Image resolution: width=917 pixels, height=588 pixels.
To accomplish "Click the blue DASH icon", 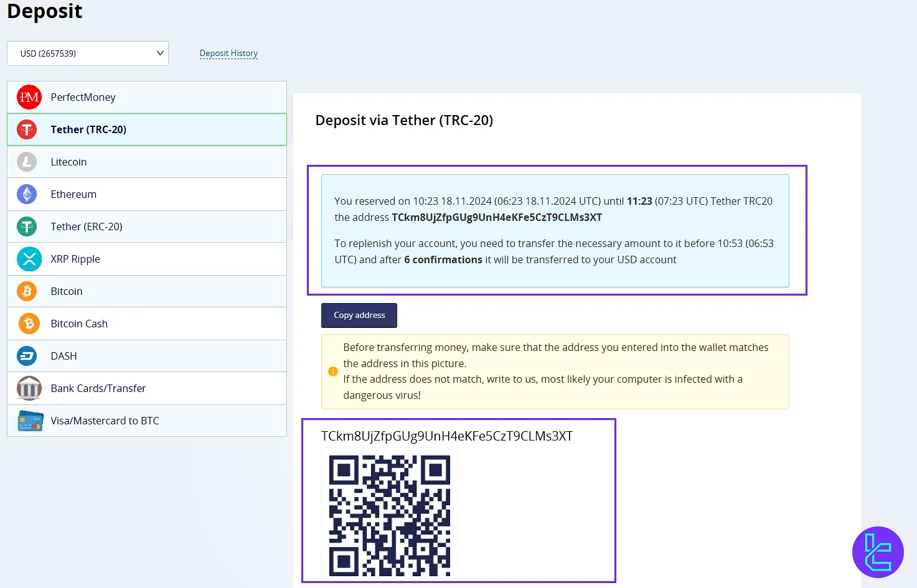I will [x=27, y=356].
